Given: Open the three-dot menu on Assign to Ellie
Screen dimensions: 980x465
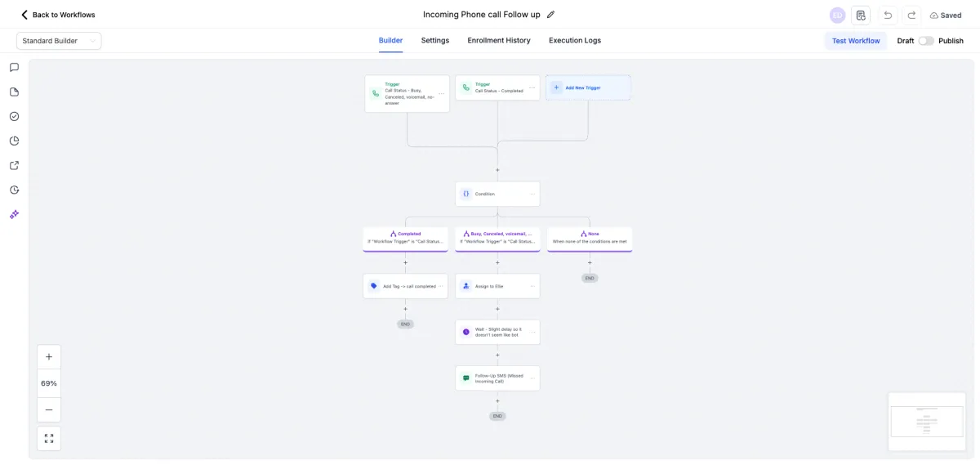Looking at the screenshot, I should click(x=532, y=286).
